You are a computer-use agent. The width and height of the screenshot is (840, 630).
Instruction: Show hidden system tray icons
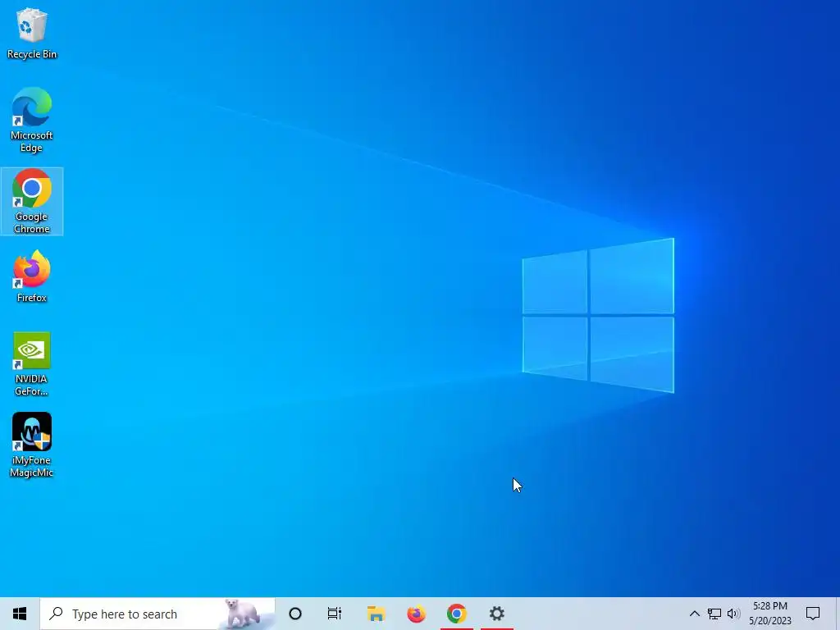(694, 614)
